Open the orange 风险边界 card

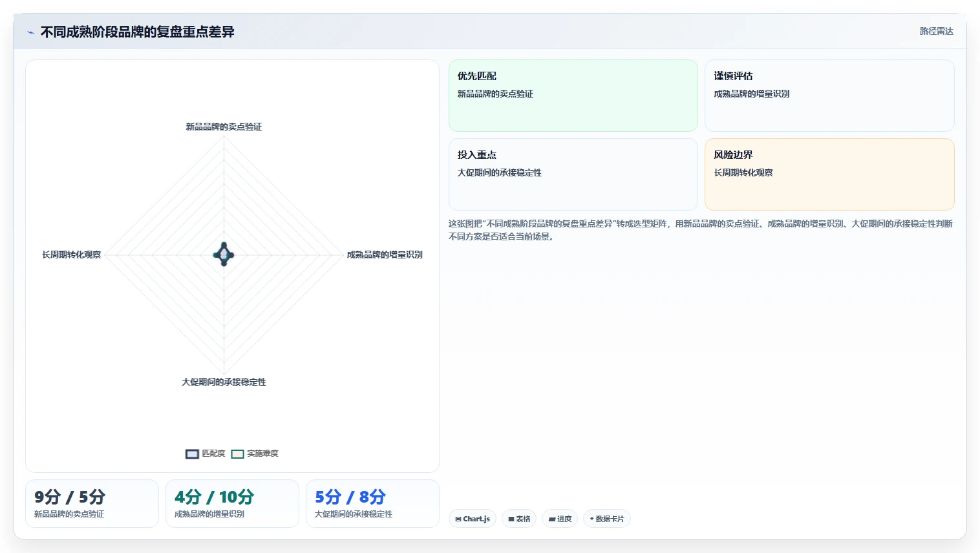829,174
